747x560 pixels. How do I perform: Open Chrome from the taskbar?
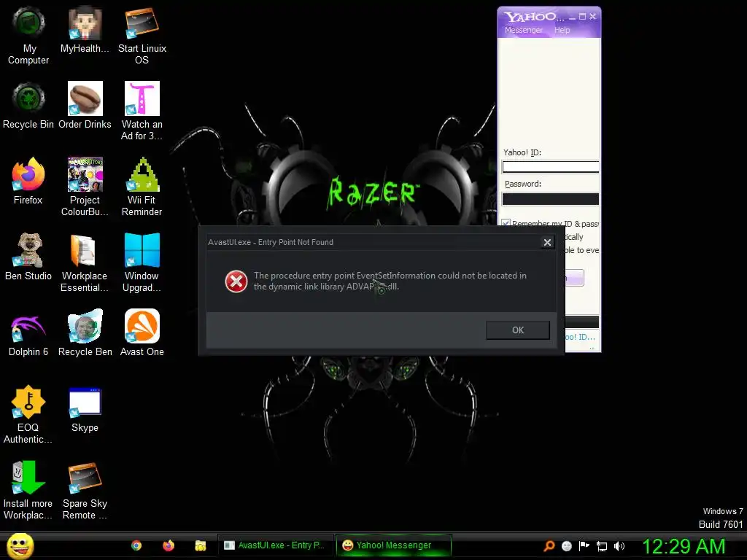[136, 545]
